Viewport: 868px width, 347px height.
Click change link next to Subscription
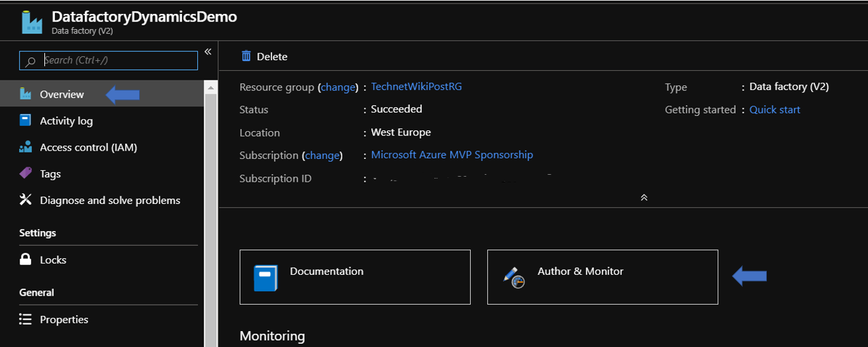pos(323,155)
